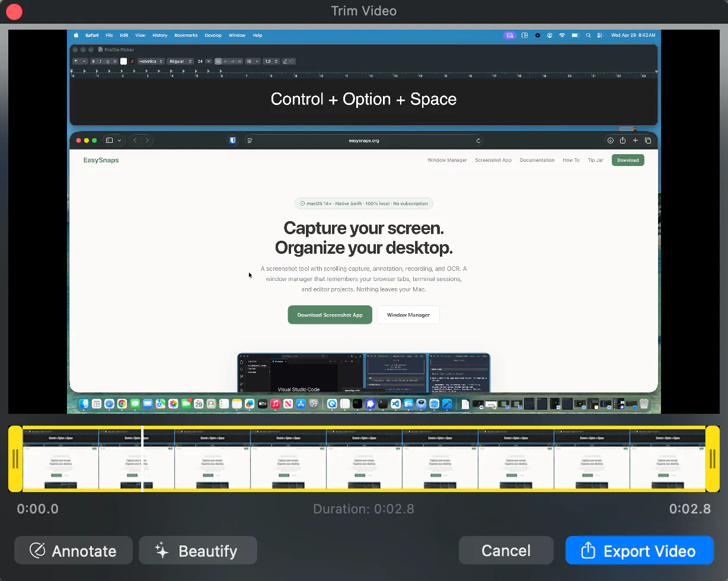Open the File menu in the preview
Image resolution: width=728 pixels, height=581 pixels.
pos(109,36)
